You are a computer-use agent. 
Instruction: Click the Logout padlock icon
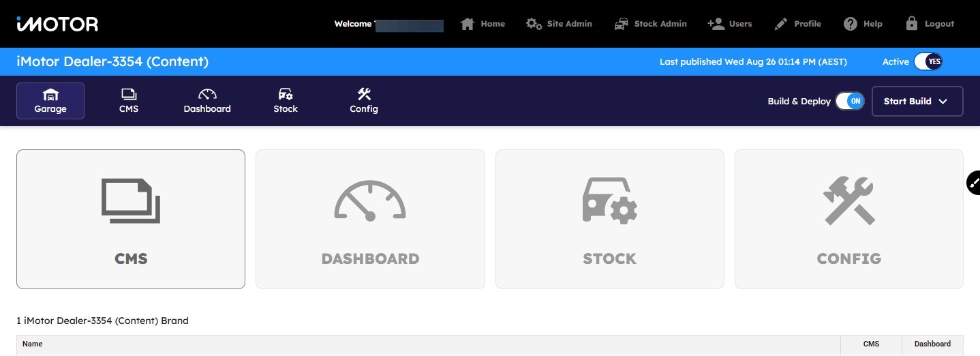point(912,24)
